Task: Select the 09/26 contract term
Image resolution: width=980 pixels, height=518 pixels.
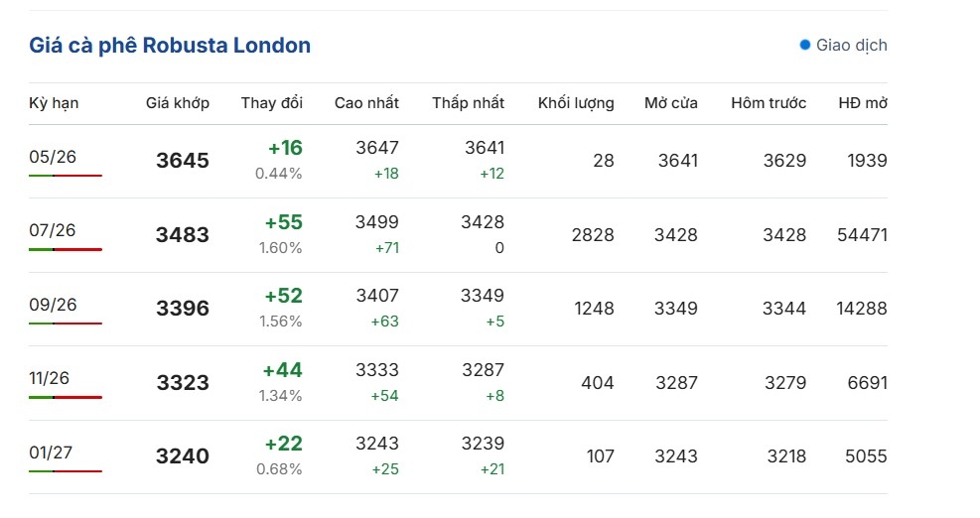Action: tap(52, 304)
